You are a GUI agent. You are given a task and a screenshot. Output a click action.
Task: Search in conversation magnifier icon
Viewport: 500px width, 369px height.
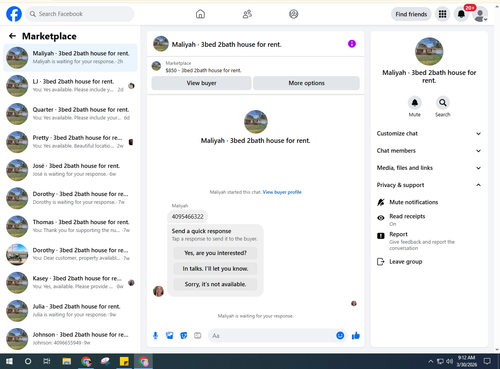[x=443, y=103]
